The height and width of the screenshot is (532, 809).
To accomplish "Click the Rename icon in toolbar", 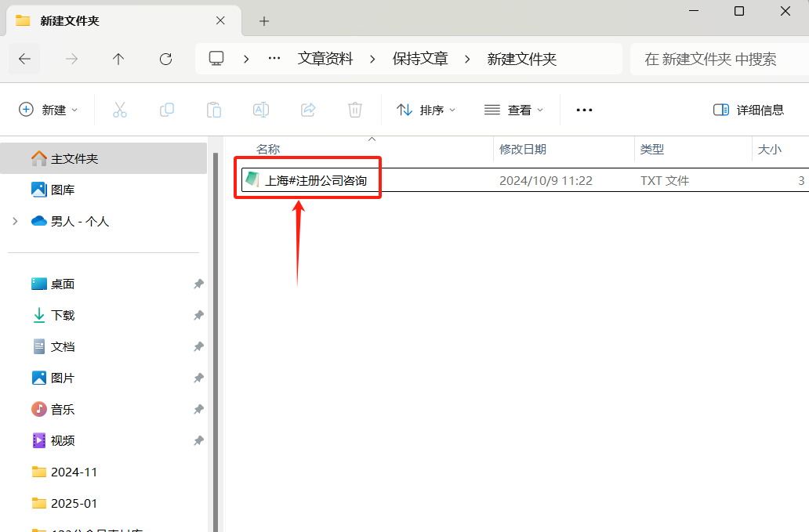I will [x=261, y=110].
